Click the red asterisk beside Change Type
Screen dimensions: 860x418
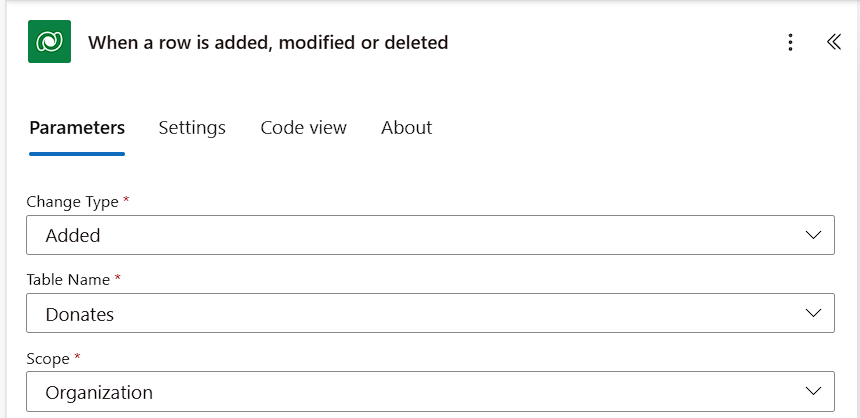[127, 200]
